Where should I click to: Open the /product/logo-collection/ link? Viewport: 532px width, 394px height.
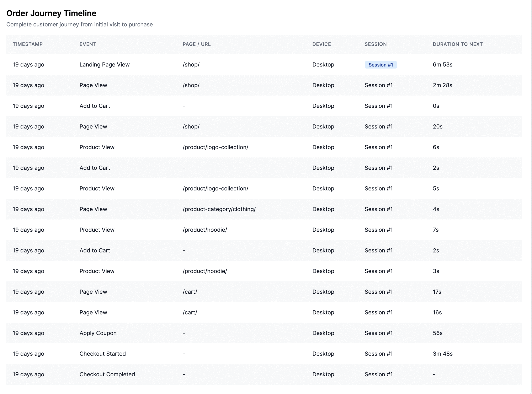(216, 147)
